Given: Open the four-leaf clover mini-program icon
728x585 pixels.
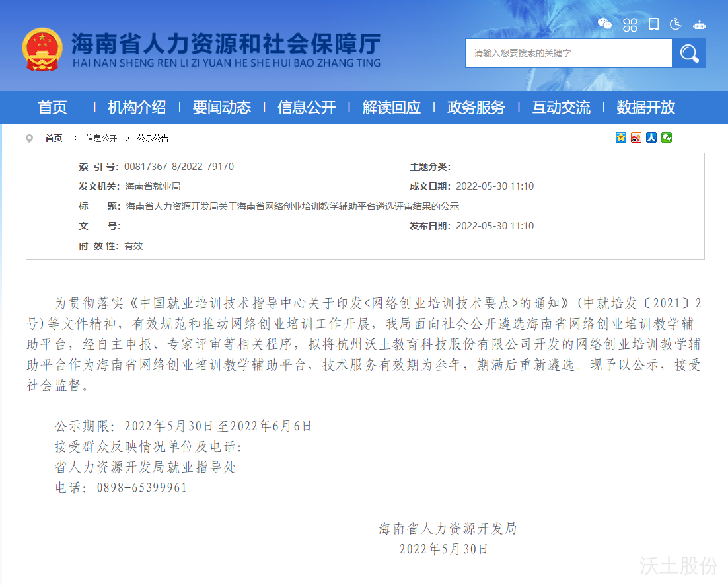Looking at the screenshot, I should 630,25.
